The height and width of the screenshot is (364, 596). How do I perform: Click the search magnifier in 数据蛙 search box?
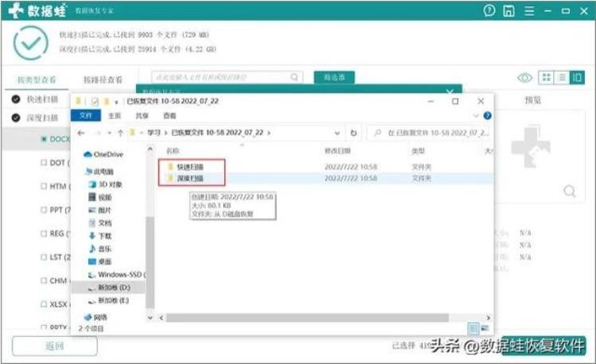pyautogui.click(x=294, y=77)
